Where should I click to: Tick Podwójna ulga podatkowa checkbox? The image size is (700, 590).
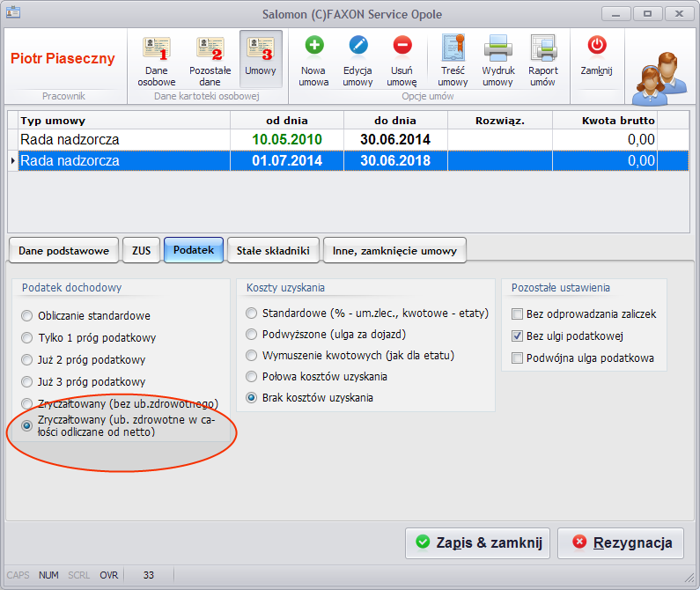tap(517, 358)
